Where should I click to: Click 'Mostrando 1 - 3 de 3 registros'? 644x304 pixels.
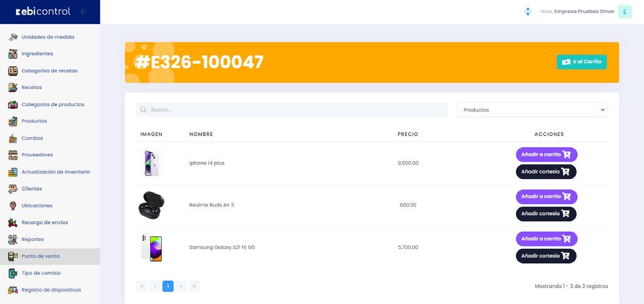(x=571, y=286)
